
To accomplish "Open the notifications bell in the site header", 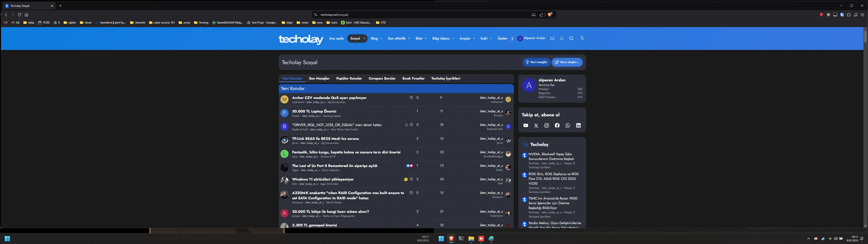I will click(x=562, y=38).
